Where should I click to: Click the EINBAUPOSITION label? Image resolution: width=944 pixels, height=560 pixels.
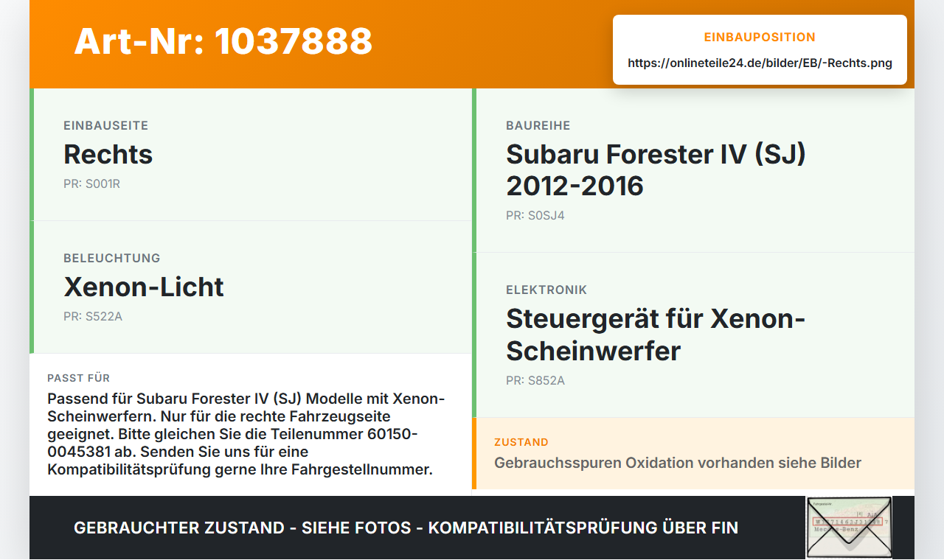coord(760,37)
